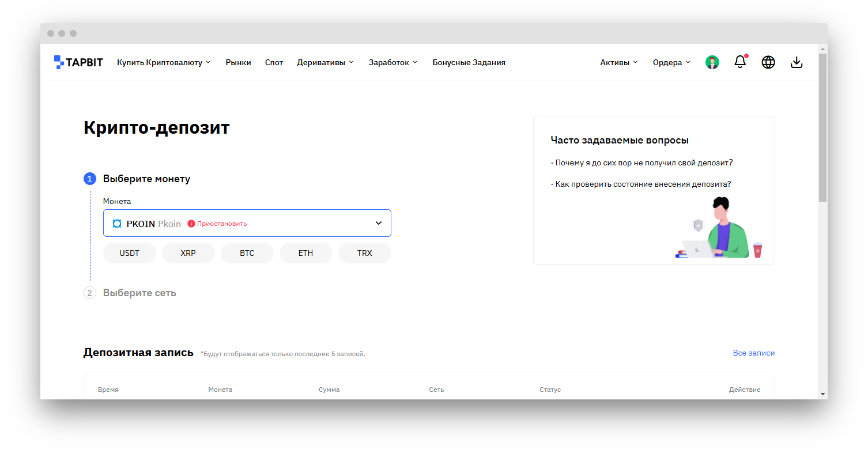Viewport: 868px width, 457px height.
Task: Click the Сумма column header
Action: click(x=329, y=390)
